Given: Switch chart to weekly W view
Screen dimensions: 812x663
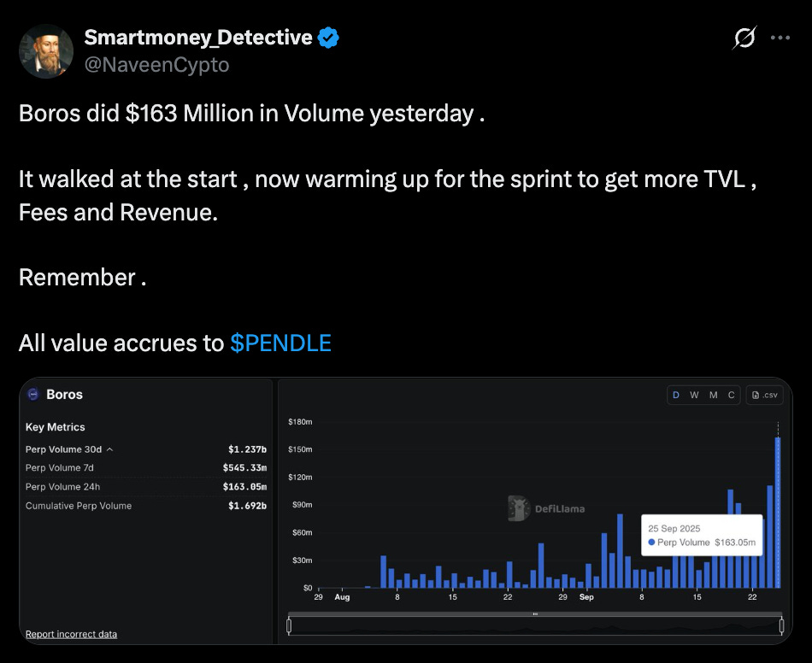Looking at the screenshot, I should pyautogui.click(x=694, y=395).
